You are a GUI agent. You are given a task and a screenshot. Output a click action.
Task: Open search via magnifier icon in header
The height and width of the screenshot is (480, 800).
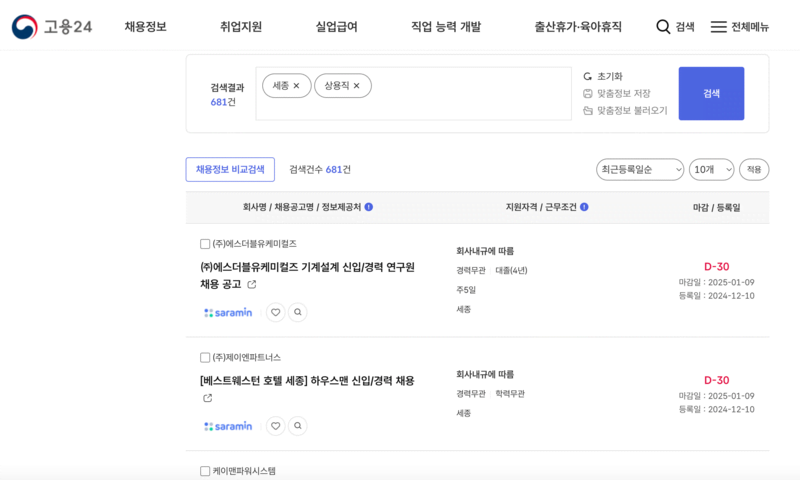click(x=663, y=27)
